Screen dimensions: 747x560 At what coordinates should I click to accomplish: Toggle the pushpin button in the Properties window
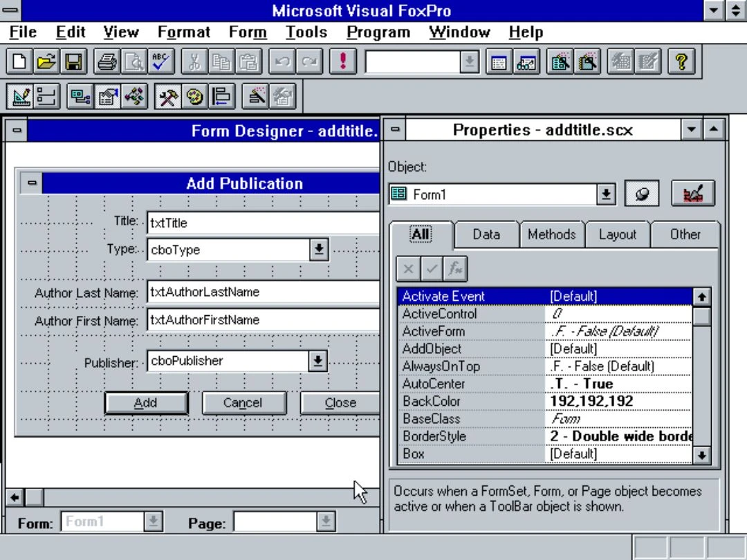(642, 194)
